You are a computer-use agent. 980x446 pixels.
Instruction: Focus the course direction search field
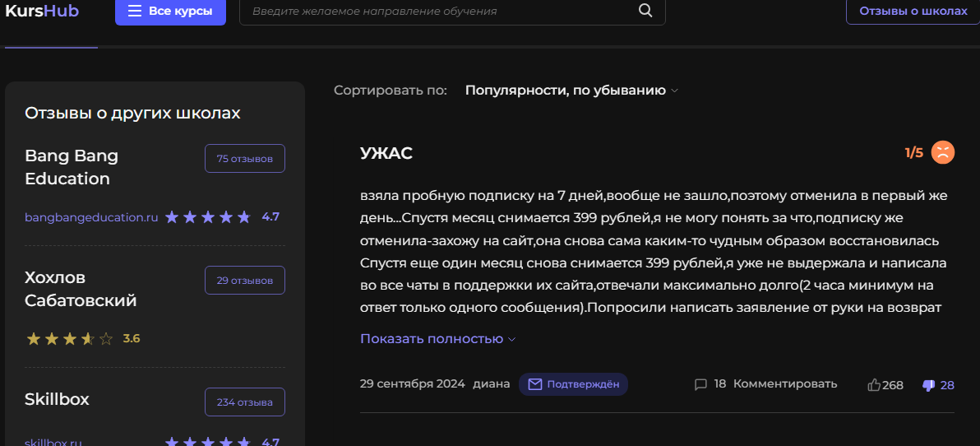(452, 12)
